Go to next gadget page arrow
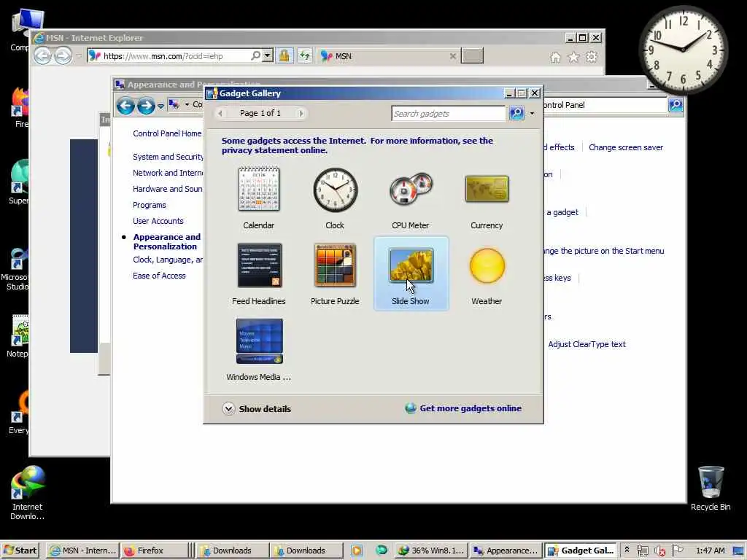Image resolution: width=747 pixels, height=560 pixels. [301, 113]
